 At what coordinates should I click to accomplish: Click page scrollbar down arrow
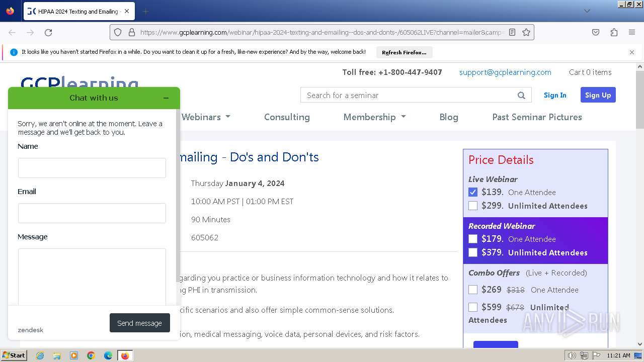[640, 344]
